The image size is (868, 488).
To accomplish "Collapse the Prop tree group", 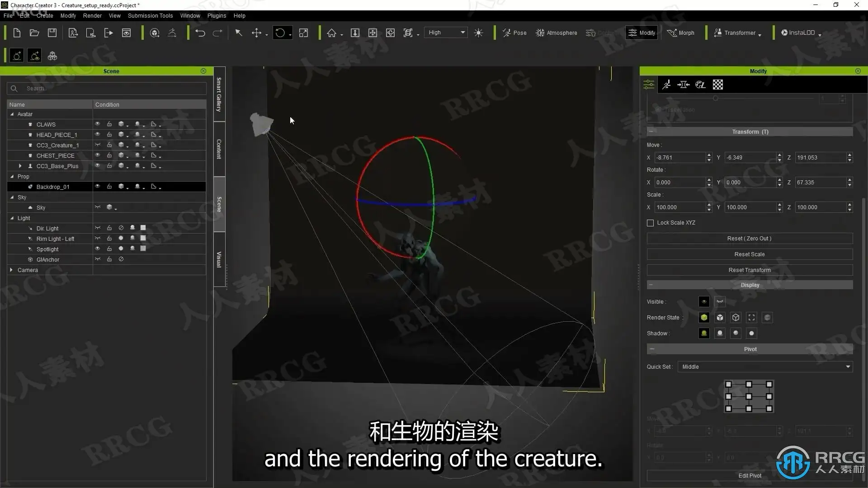I will tap(12, 177).
